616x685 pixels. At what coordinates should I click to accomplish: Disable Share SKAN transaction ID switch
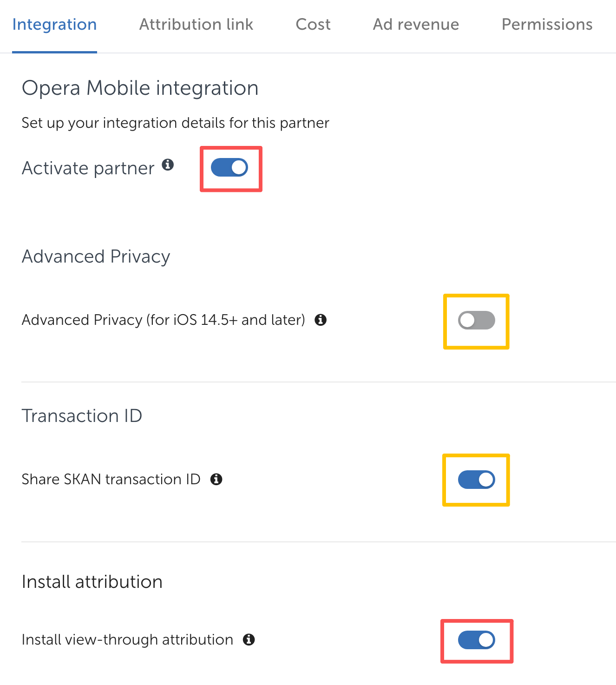pyautogui.click(x=476, y=480)
